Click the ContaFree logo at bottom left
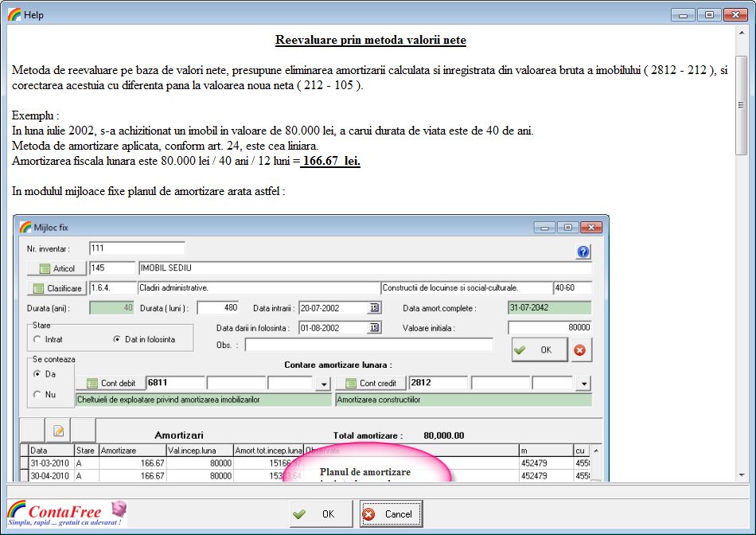 click(66, 514)
